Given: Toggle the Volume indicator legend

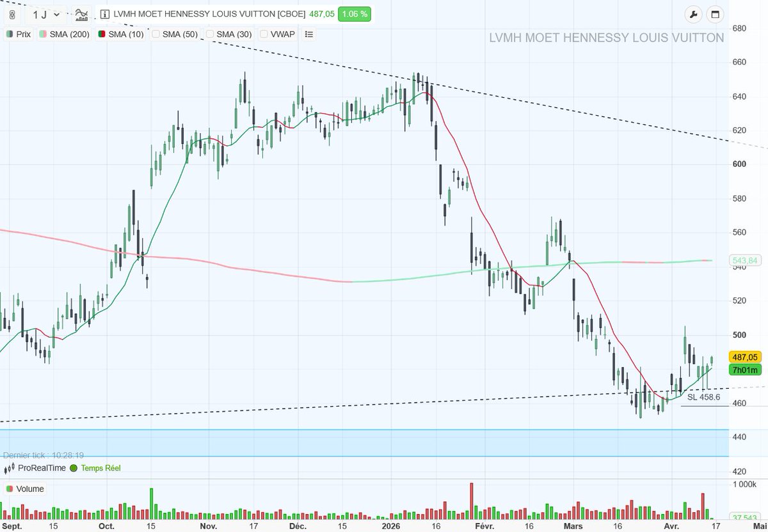Looking at the screenshot, I should (x=25, y=489).
